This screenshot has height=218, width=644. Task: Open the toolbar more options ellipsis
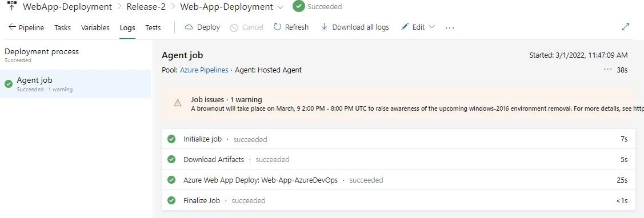tap(450, 27)
